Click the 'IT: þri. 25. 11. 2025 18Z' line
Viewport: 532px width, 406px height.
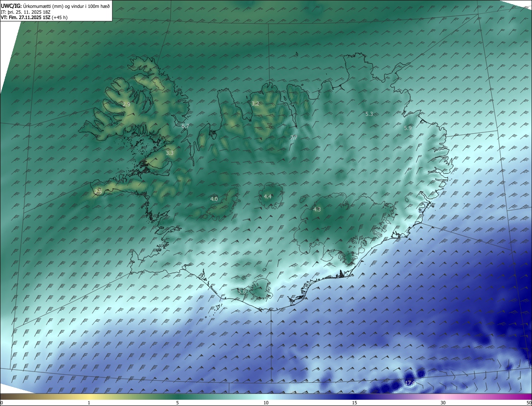tap(25, 12)
